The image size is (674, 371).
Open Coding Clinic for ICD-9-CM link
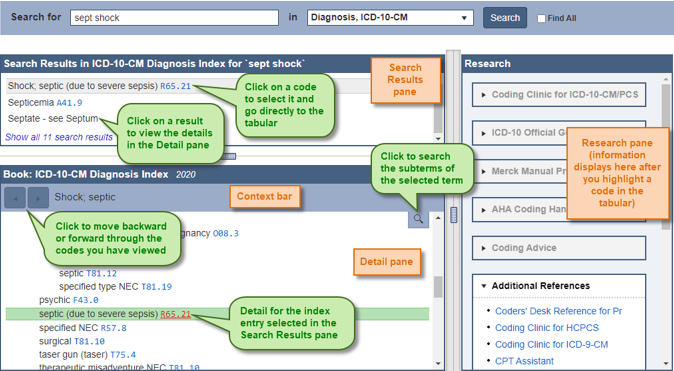[x=551, y=344]
